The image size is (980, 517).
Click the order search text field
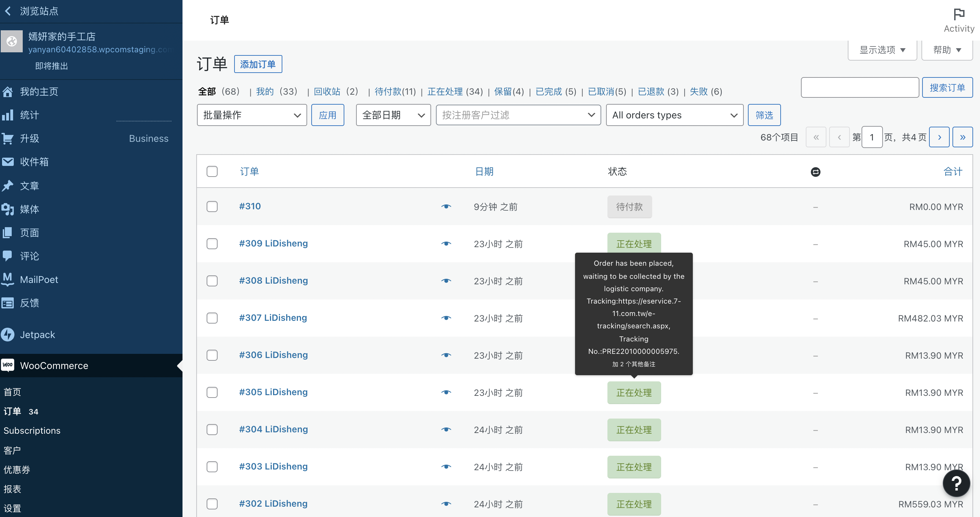(860, 88)
